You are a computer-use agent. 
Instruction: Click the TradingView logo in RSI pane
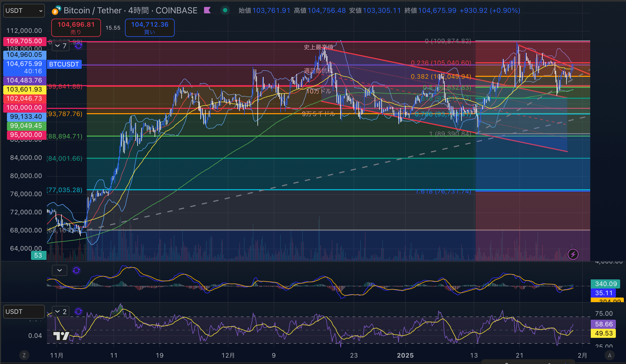click(x=61, y=336)
